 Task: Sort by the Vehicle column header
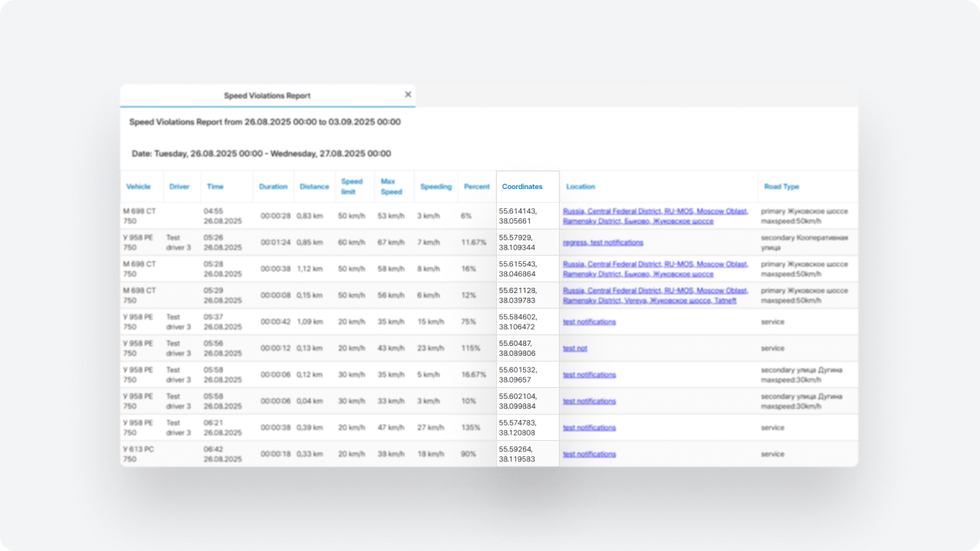[139, 187]
